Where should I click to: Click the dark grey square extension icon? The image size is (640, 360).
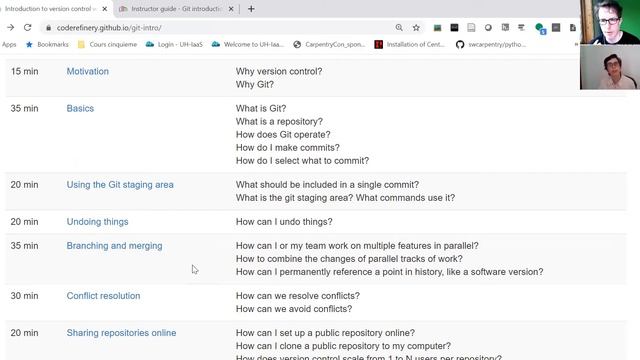point(556,27)
